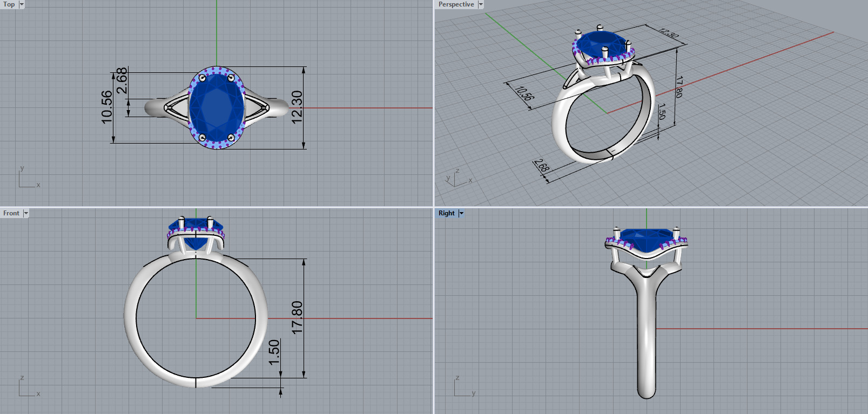Select the 10.56 dimension in Perspective view

click(524, 93)
